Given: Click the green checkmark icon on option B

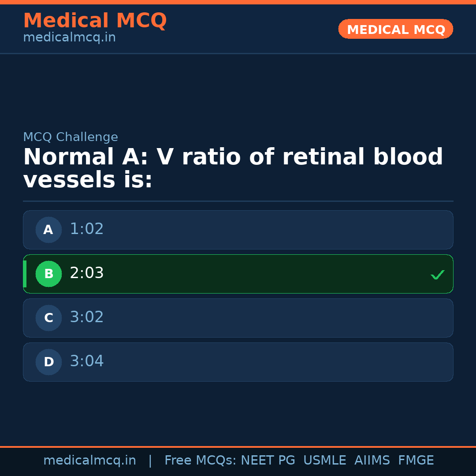Looking at the screenshot, I should tap(437, 275).
